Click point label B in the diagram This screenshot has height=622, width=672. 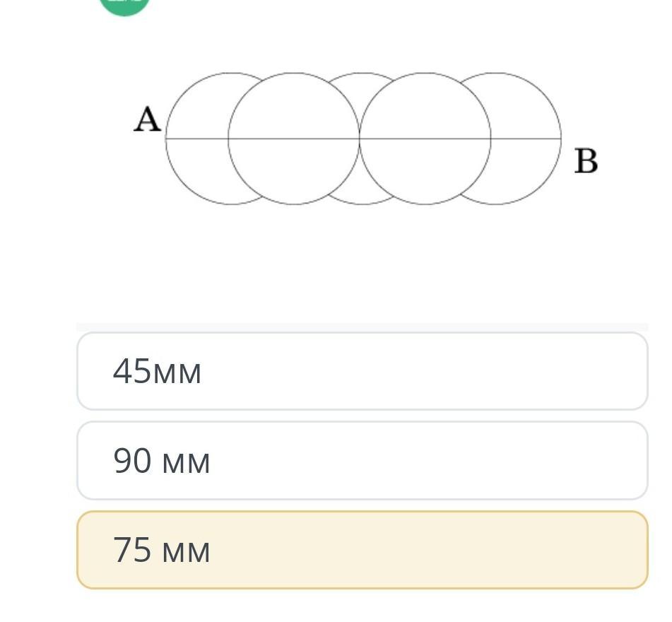coord(586,161)
